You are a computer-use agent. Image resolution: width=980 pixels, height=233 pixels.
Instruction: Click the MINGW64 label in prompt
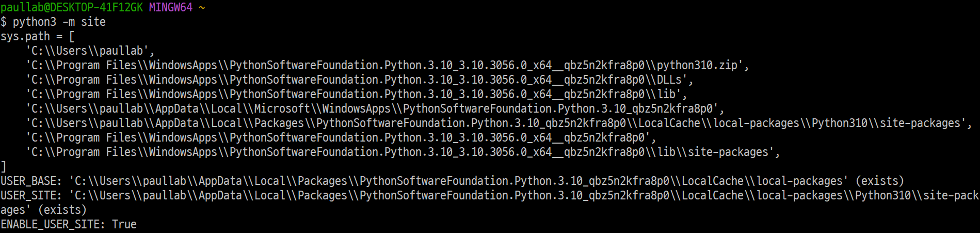click(x=171, y=8)
